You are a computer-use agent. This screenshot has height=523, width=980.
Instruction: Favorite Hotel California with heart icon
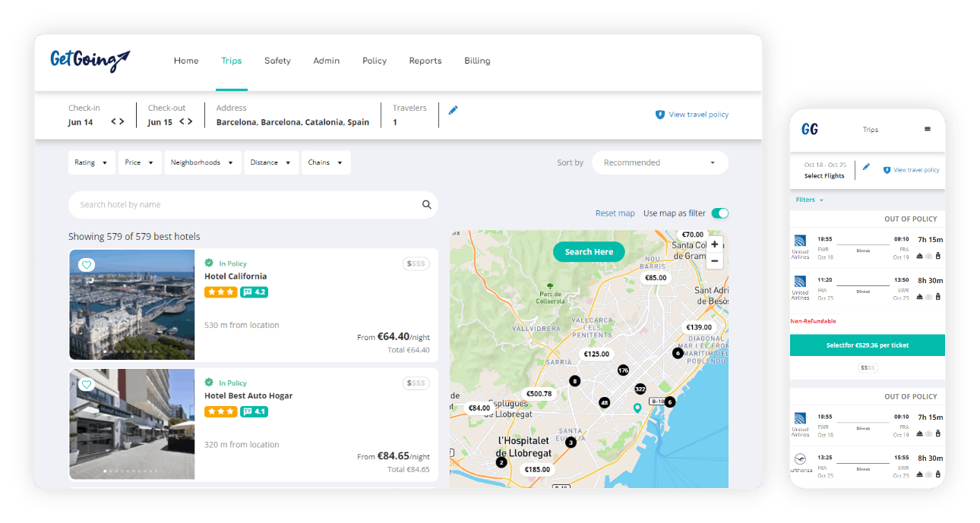tap(87, 265)
